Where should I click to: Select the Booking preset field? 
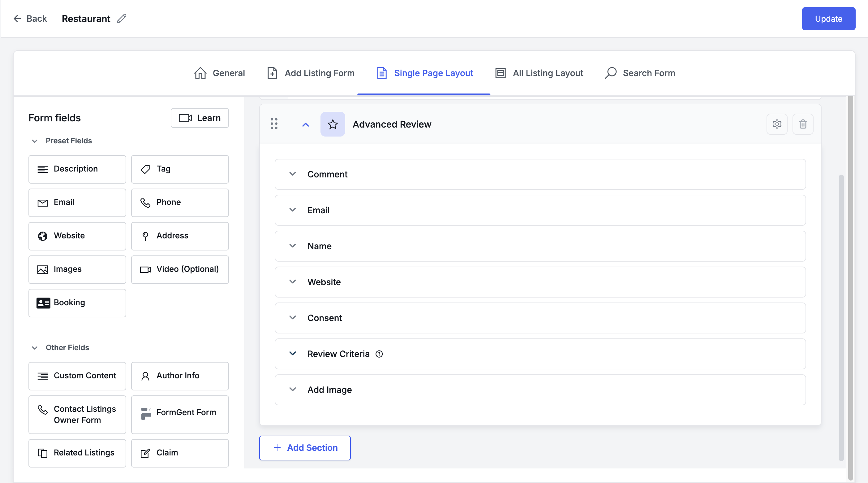[77, 302]
